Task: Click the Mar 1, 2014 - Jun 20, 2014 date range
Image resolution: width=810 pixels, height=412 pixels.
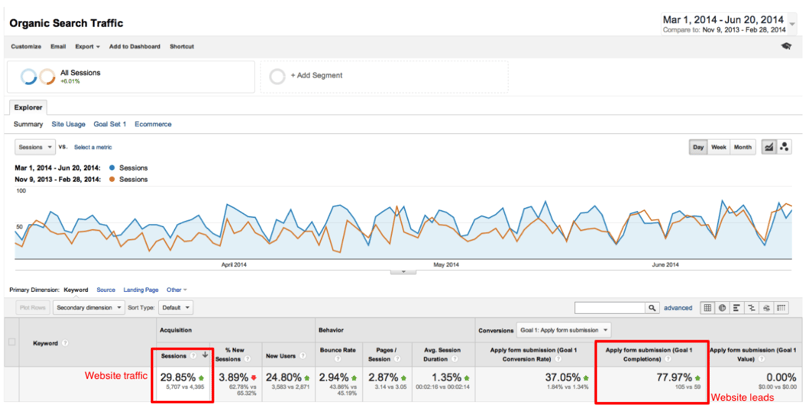Action: click(x=723, y=20)
